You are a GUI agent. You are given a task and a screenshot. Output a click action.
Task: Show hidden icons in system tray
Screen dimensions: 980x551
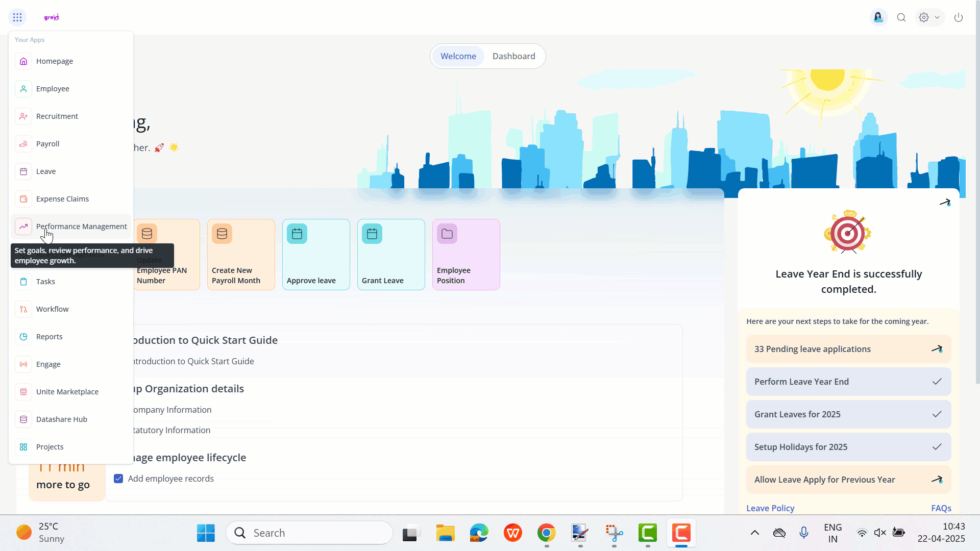click(x=754, y=533)
